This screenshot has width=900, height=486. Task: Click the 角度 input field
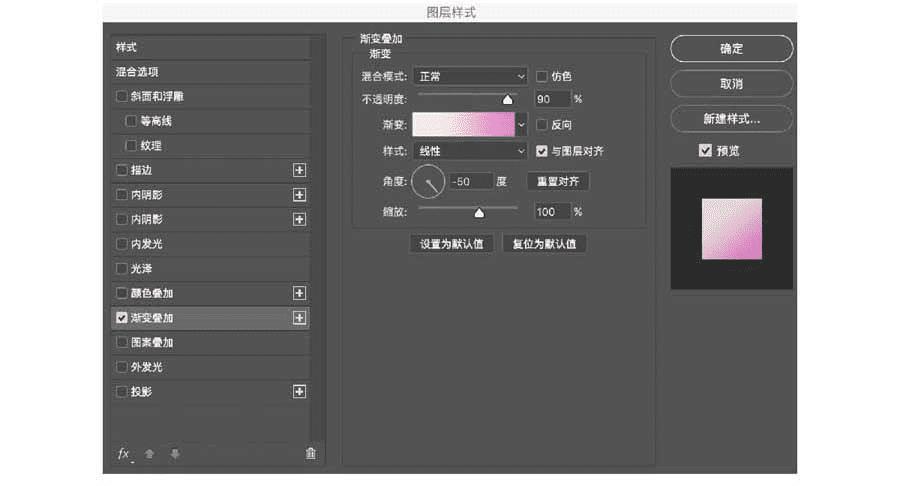[x=470, y=181]
